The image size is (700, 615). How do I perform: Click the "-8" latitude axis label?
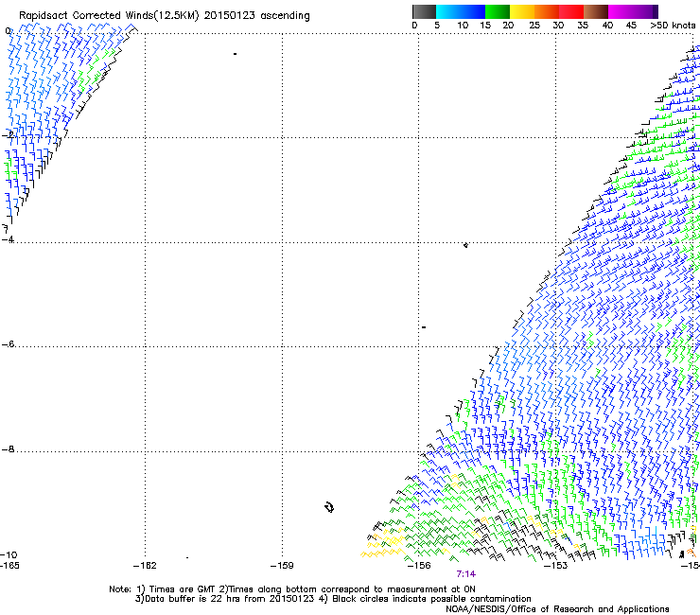8,448
